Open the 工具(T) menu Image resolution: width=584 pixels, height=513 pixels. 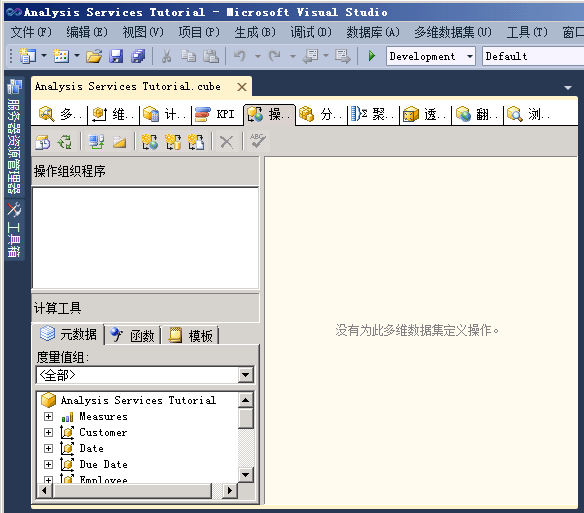(527, 32)
